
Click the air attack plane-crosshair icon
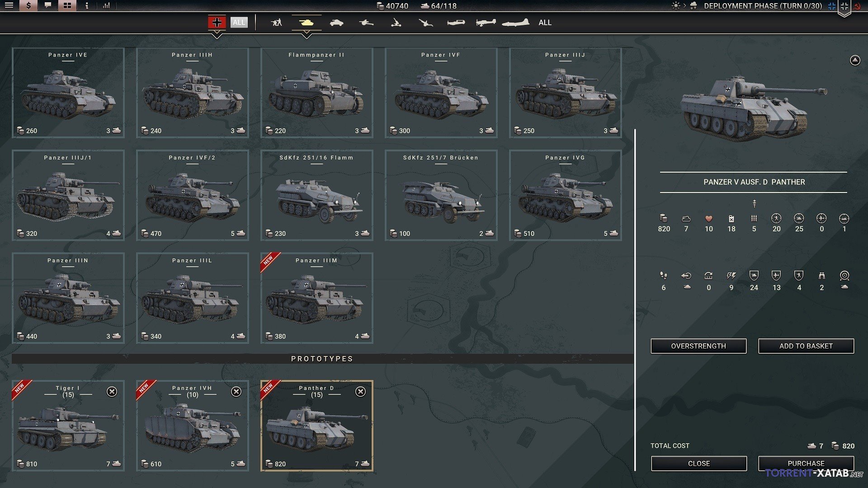[x=821, y=219]
